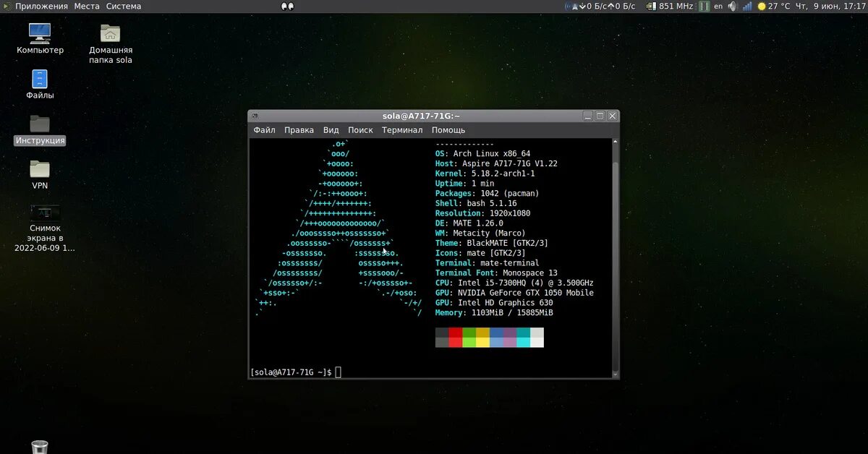868x454 pixels.
Task: Minimize the terminal window
Action: click(x=588, y=116)
